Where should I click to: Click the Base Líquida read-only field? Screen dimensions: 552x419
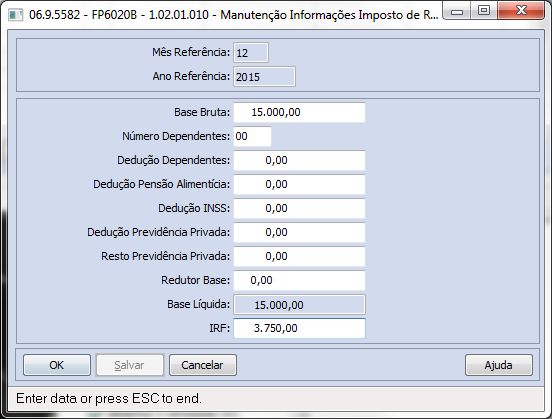299,305
